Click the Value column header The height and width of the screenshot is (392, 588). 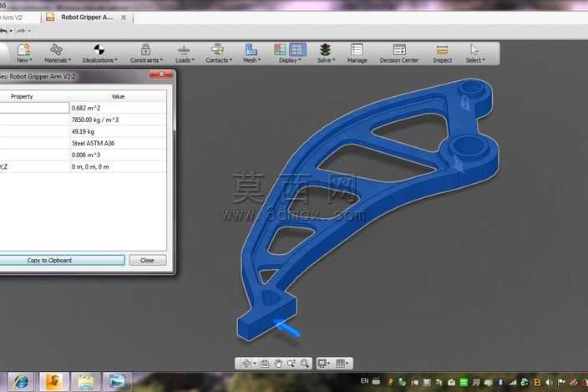[x=118, y=96]
